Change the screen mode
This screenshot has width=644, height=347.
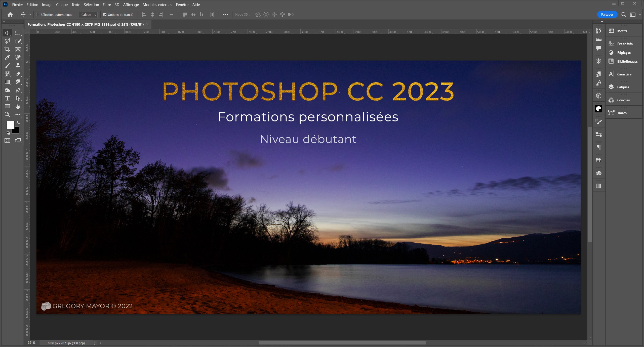click(x=18, y=141)
